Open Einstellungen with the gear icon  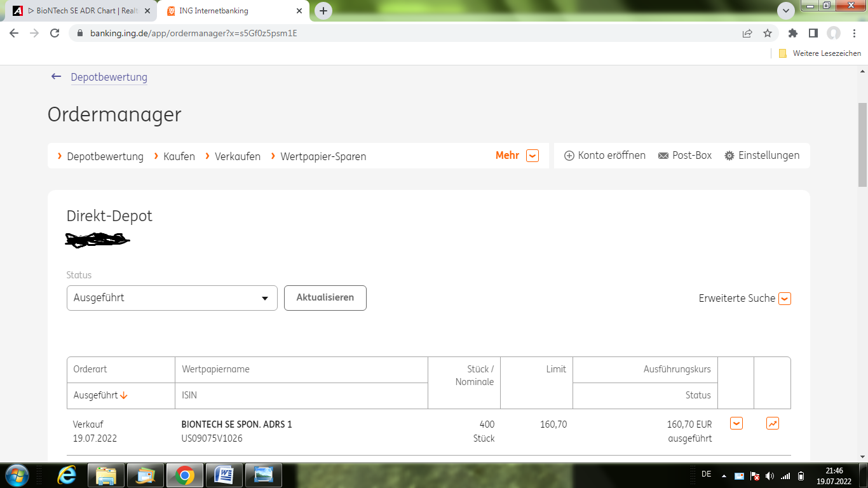pos(762,156)
